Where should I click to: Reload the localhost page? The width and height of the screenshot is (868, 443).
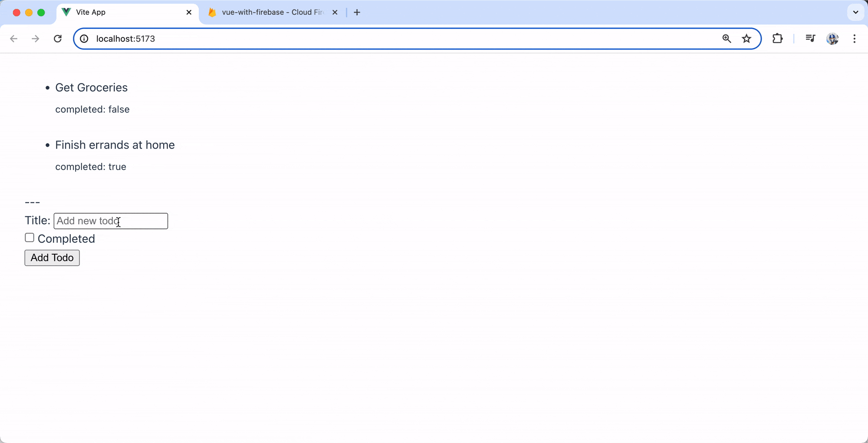[58, 39]
